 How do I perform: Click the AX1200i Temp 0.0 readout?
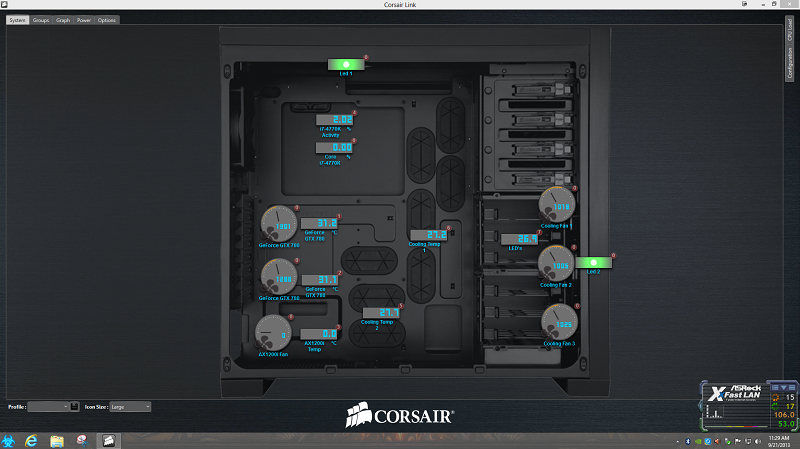click(x=319, y=334)
